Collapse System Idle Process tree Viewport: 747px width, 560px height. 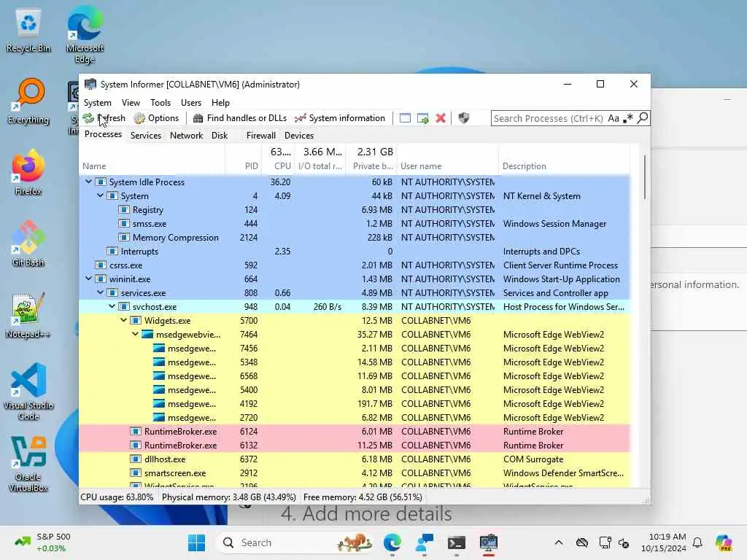coord(88,182)
